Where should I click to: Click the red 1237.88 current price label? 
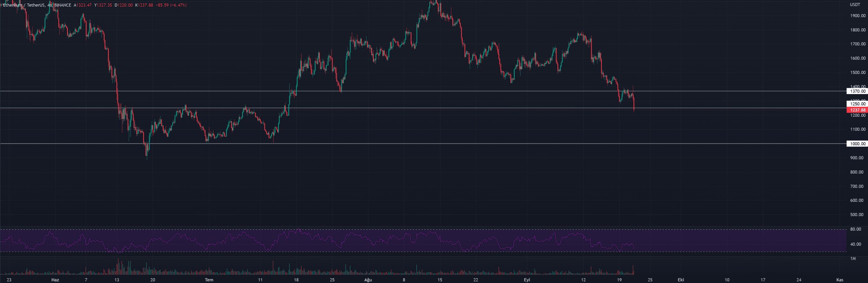pos(857,110)
